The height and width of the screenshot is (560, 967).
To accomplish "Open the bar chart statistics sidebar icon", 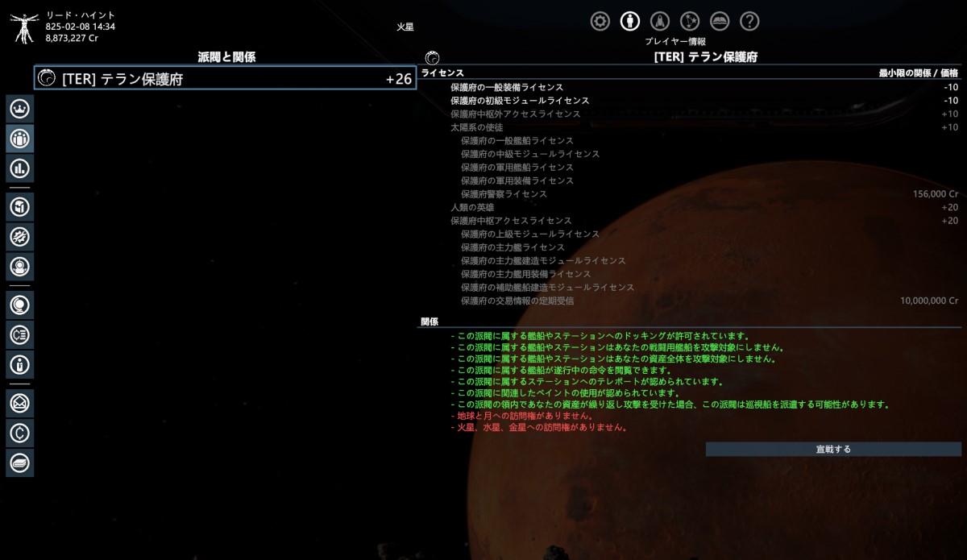I will 20,168.
